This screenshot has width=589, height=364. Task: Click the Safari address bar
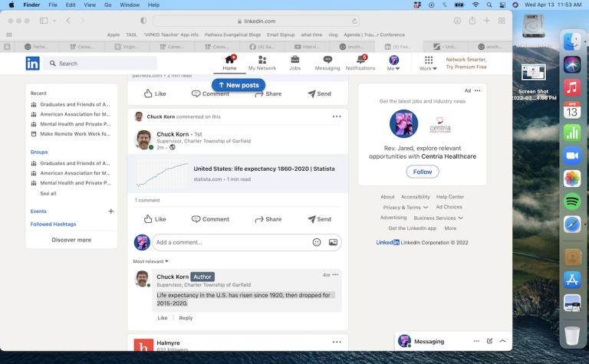(256, 21)
